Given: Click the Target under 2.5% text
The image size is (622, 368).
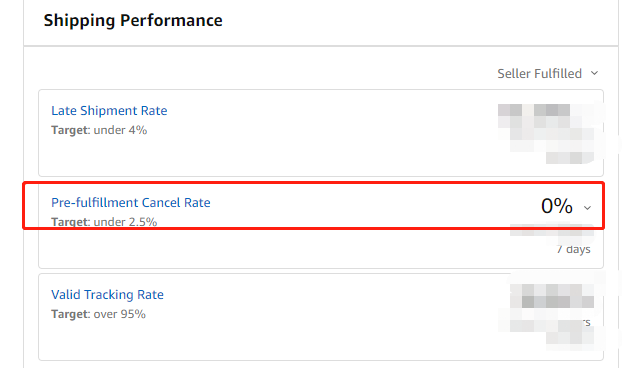Looking at the screenshot, I should pos(104,222).
